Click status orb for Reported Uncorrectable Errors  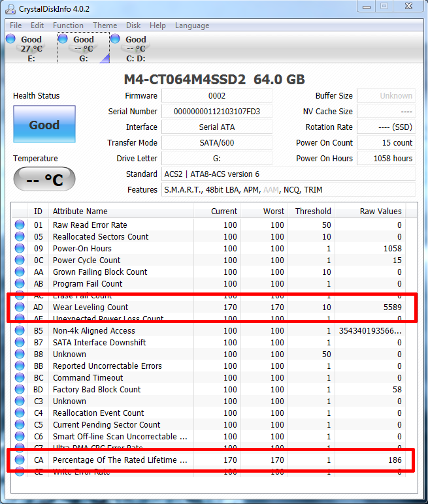click(x=20, y=366)
